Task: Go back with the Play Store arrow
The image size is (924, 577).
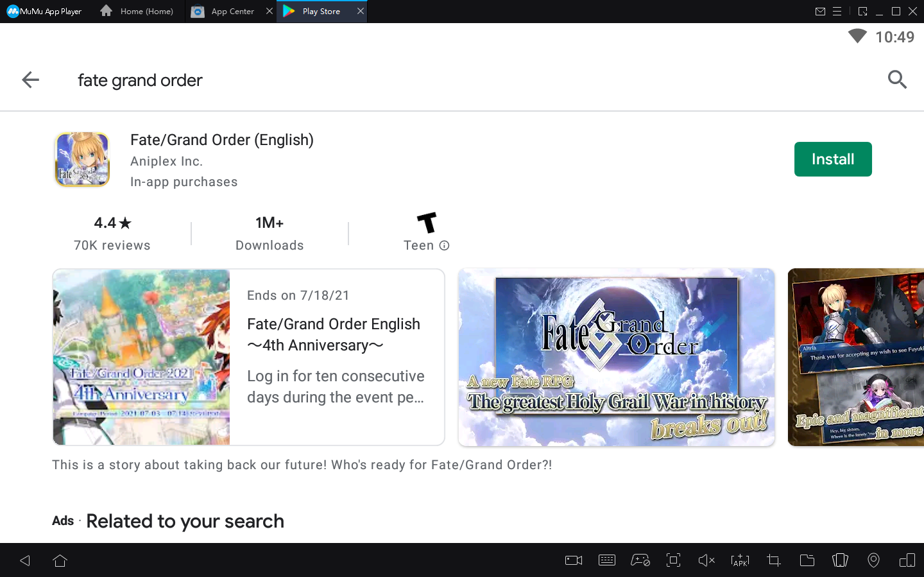Action: tap(30, 80)
